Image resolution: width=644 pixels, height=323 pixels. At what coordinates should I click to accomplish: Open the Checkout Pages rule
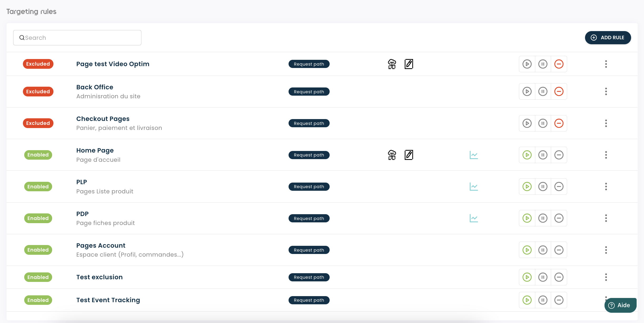pyautogui.click(x=103, y=119)
